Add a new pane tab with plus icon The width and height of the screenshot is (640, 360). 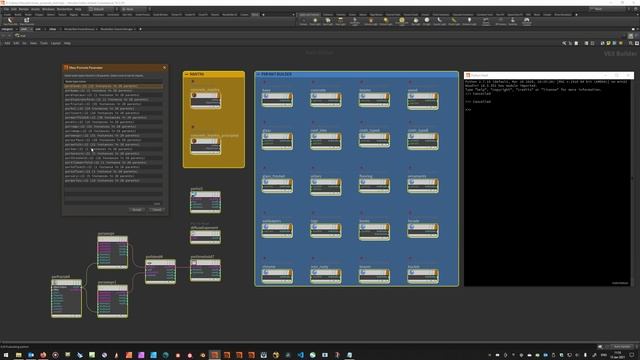tap(140, 29)
